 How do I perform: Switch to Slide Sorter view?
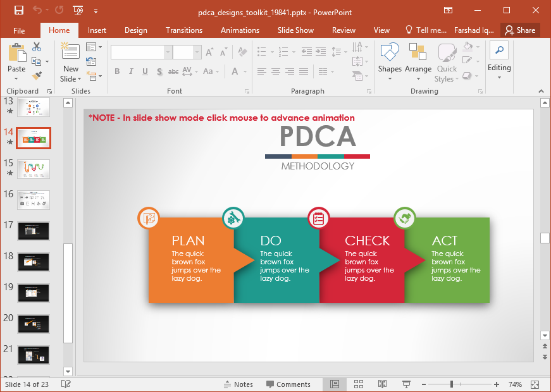[359, 384]
